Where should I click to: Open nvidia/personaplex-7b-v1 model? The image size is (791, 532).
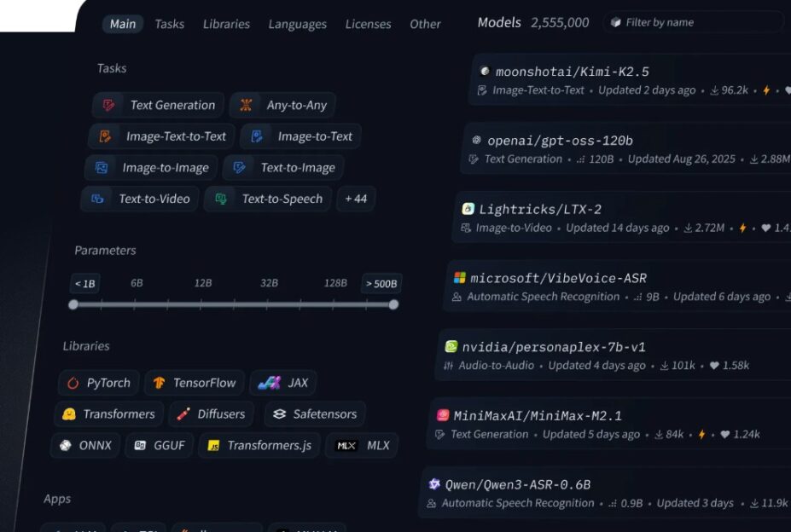(x=554, y=347)
